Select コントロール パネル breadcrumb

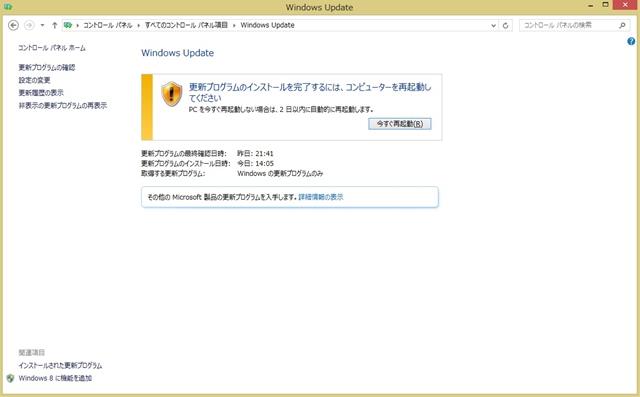click(x=108, y=25)
